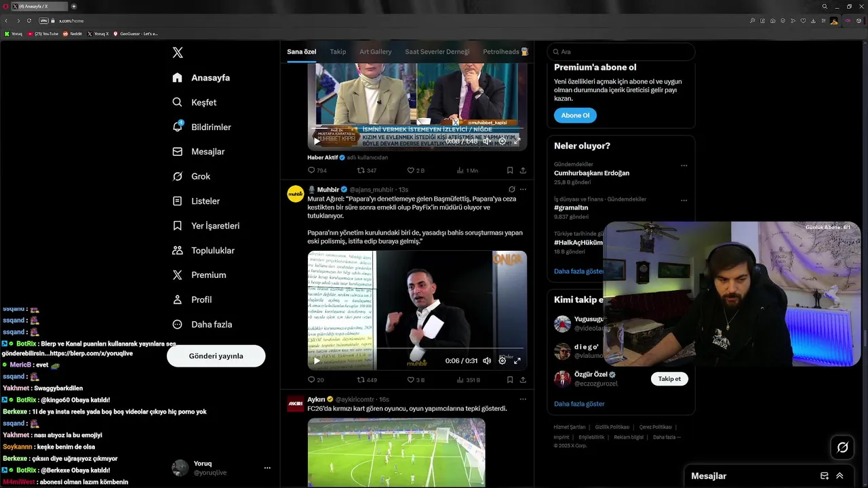Open Yoruq account switcher menu
This screenshot has width=868, height=488.
pos(221,468)
